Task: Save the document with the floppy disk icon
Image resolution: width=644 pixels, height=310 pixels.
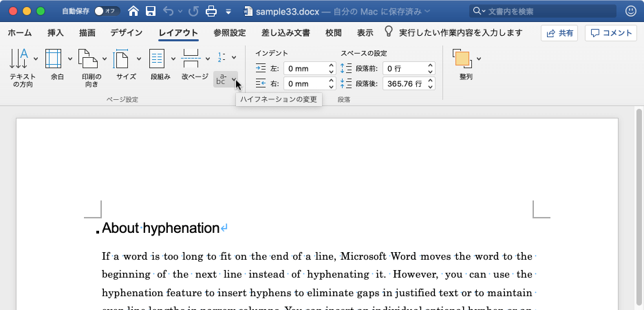Action: [151, 11]
